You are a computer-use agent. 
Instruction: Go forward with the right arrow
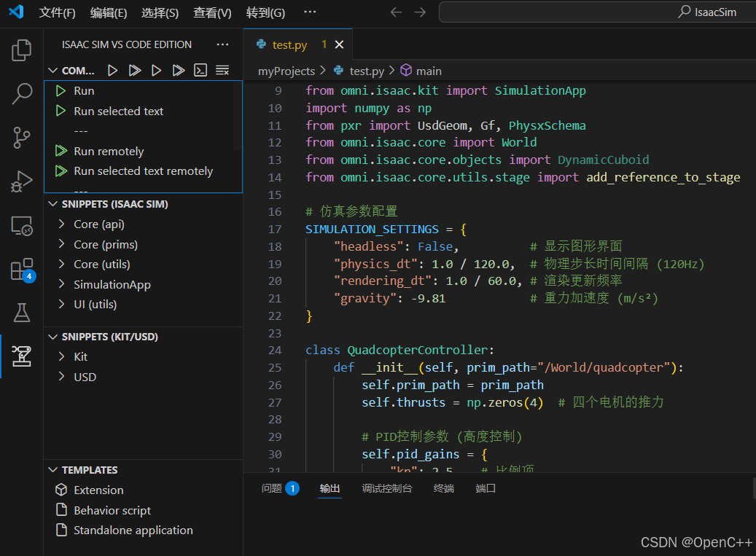(x=420, y=12)
